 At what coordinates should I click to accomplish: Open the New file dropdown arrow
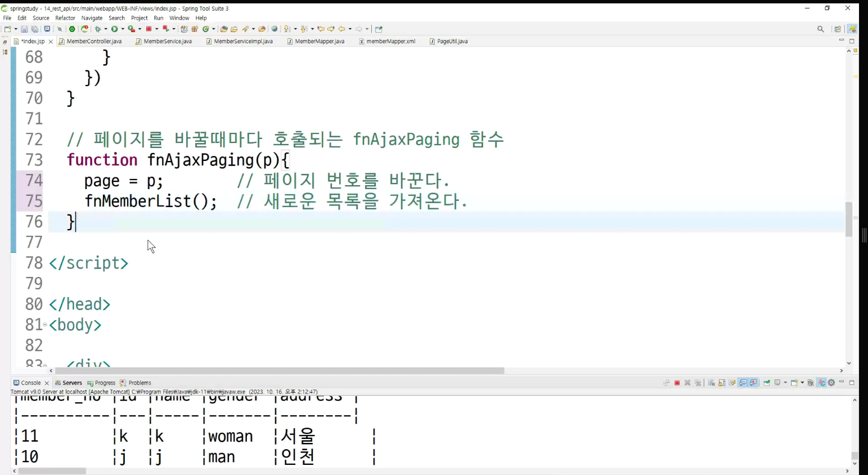click(x=16, y=29)
